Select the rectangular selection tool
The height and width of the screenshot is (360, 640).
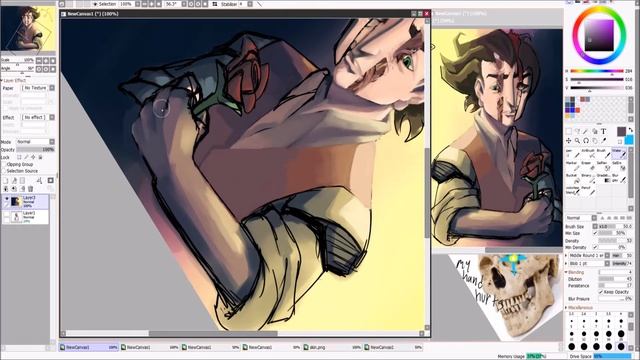click(569, 131)
